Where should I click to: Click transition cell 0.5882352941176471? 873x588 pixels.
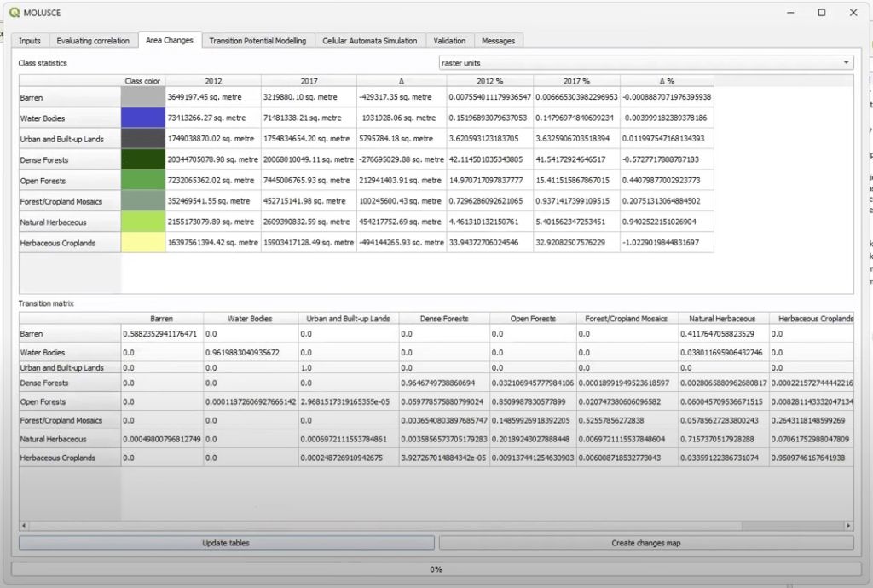click(x=161, y=334)
